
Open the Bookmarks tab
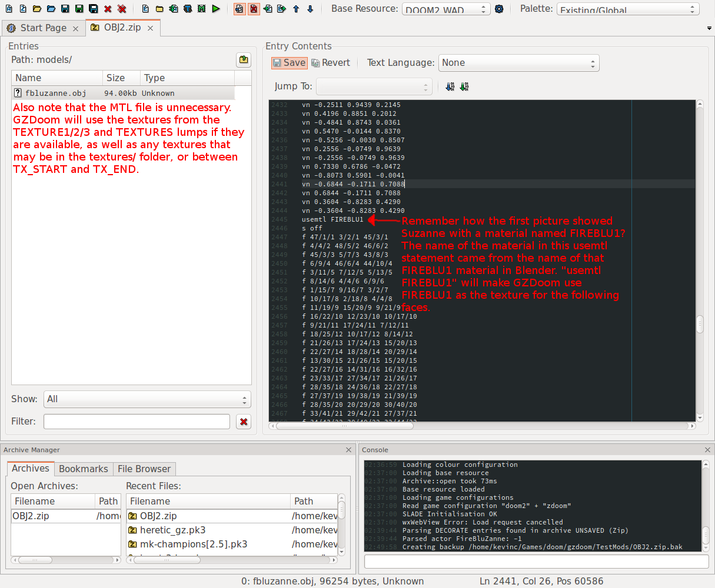(x=84, y=469)
